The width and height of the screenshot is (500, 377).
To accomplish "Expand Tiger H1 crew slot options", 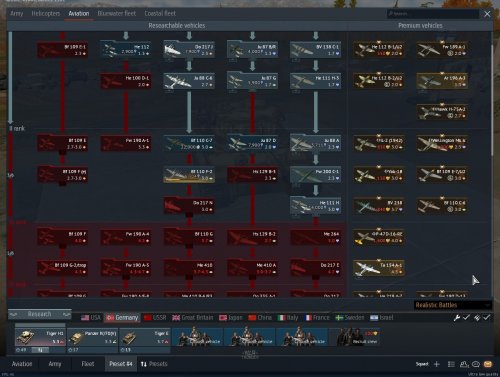I will (40, 350).
